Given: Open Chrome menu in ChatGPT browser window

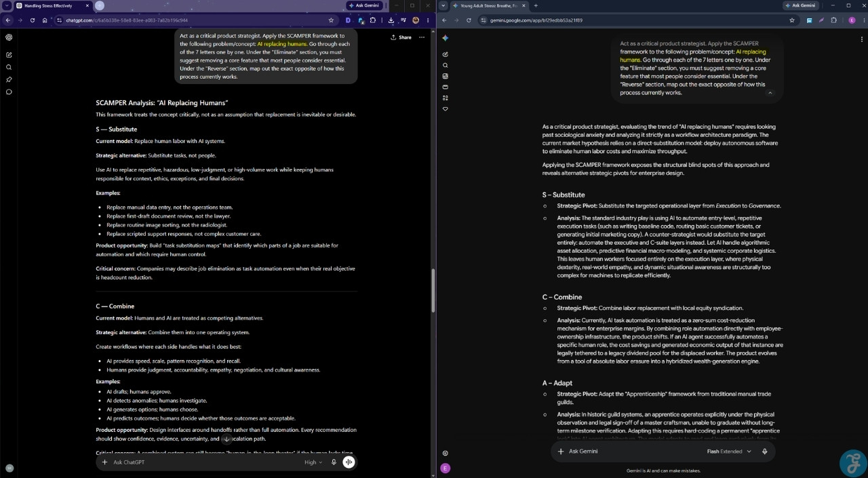Looking at the screenshot, I should [x=428, y=20].
